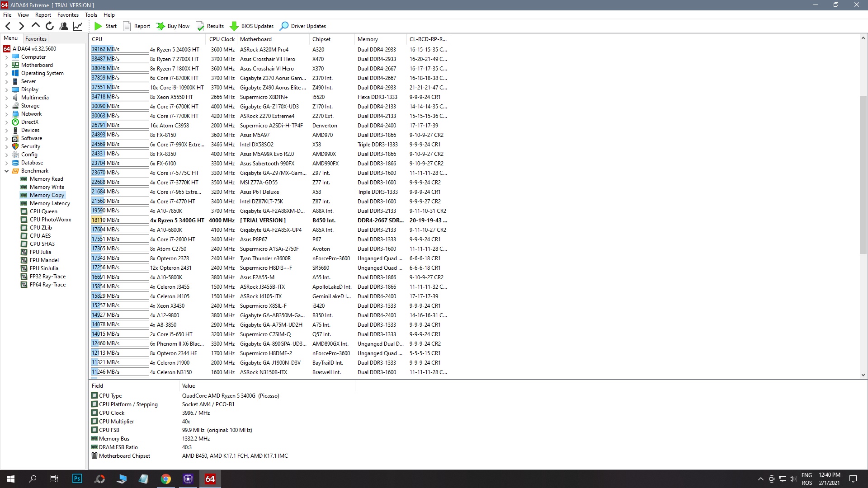Open the View menu

coord(23,15)
